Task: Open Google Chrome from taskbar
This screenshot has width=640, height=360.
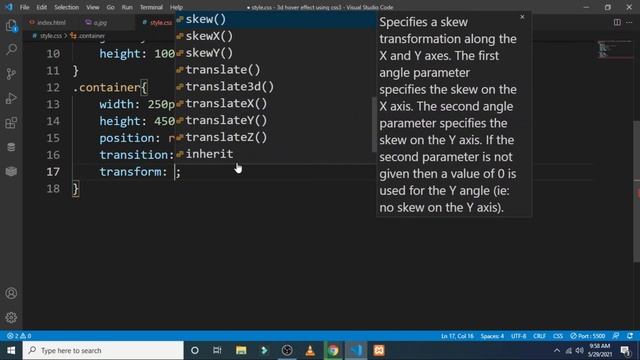Action: 333,350
